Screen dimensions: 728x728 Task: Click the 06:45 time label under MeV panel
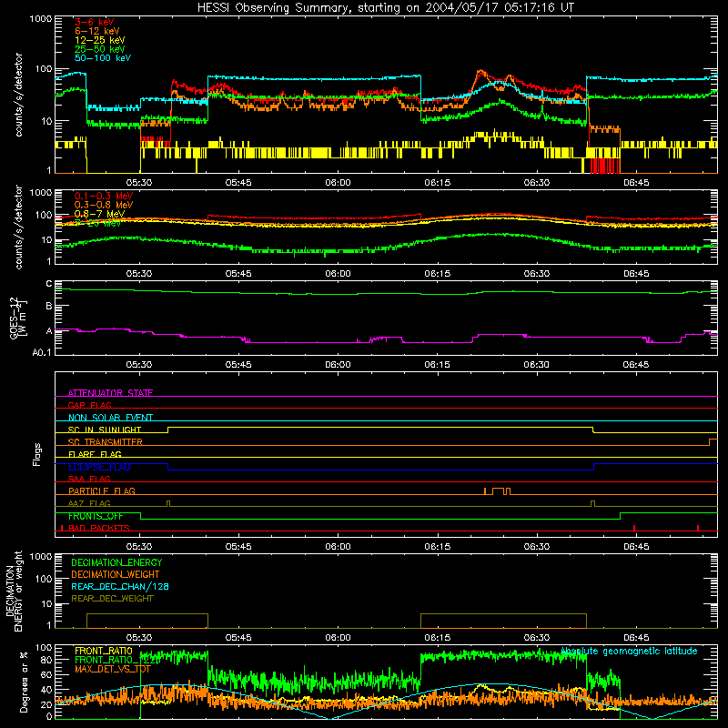pos(636,274)
